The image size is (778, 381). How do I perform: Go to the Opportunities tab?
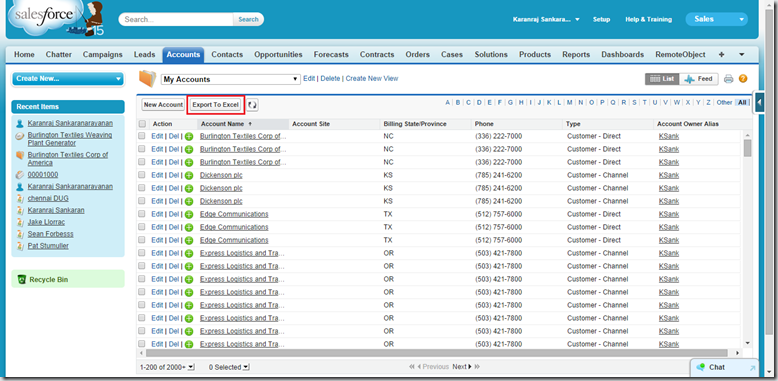click(x=278, y=55)
